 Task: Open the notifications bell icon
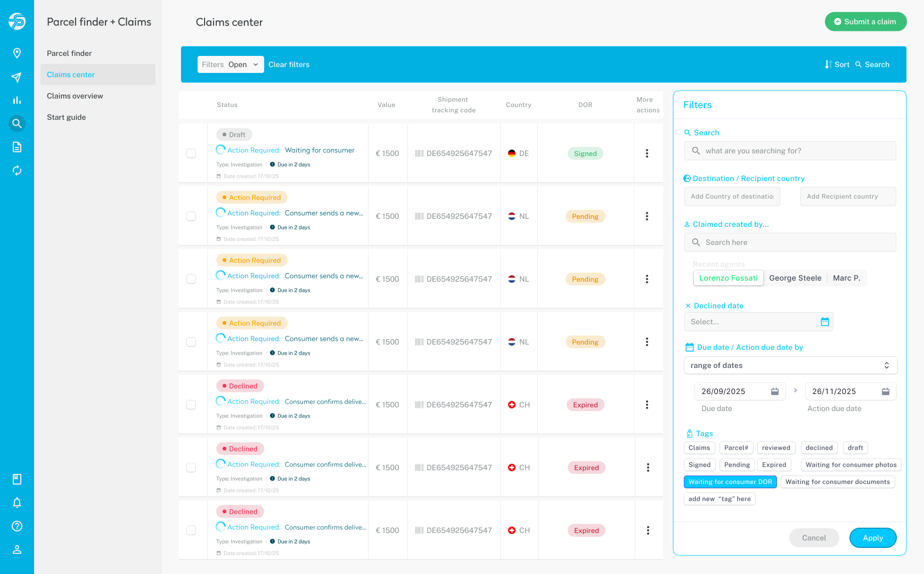(17, 503)
